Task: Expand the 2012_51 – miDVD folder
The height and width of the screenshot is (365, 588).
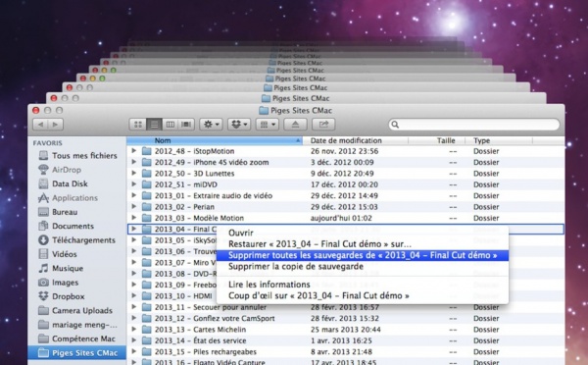Action: 134,184
